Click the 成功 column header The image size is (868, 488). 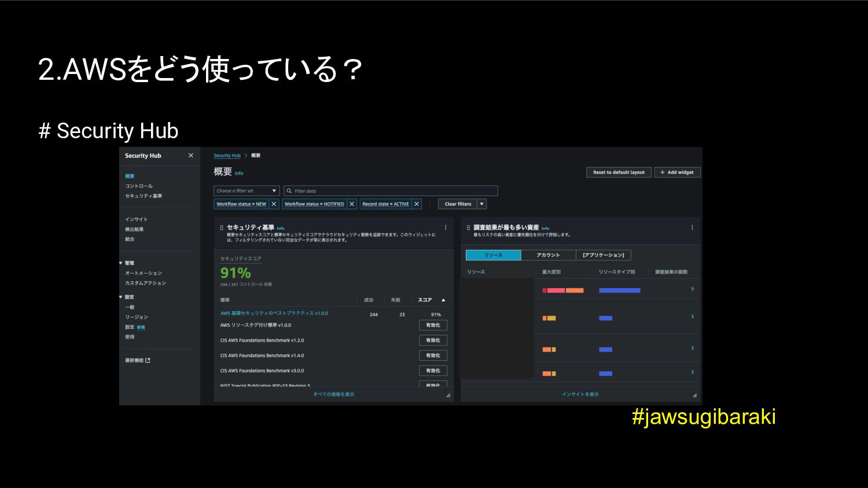click(369, 300)
